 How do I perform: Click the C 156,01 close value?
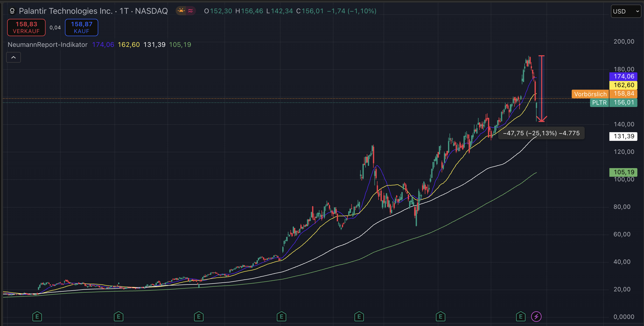[310, 11]
